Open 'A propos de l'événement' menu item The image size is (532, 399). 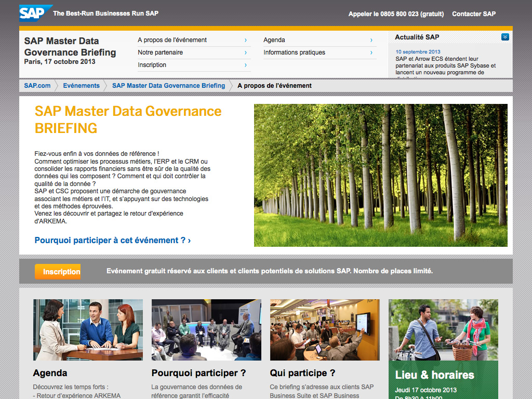pyautogui.click(x=194, y=40)
